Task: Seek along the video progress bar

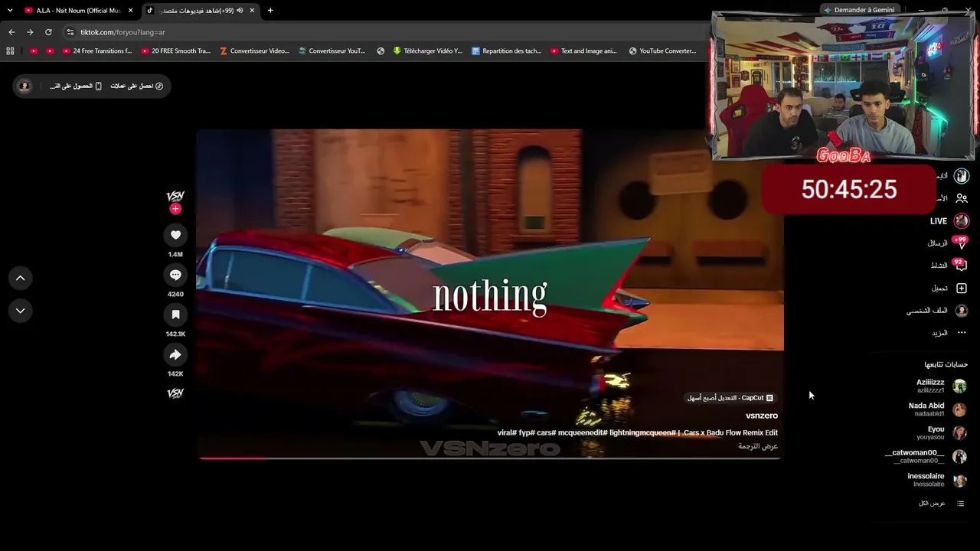Action: [490, 458]
